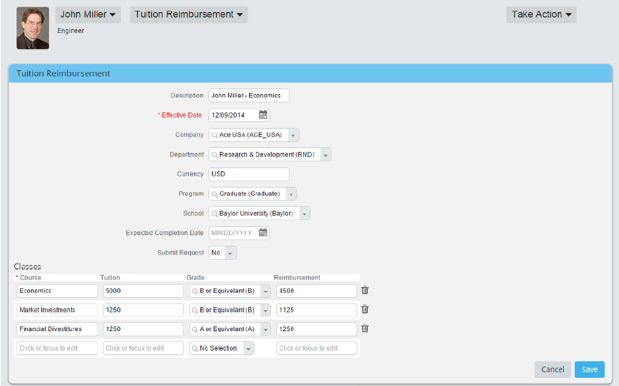Delete the Financial Divestitures class row

point(365,328)
